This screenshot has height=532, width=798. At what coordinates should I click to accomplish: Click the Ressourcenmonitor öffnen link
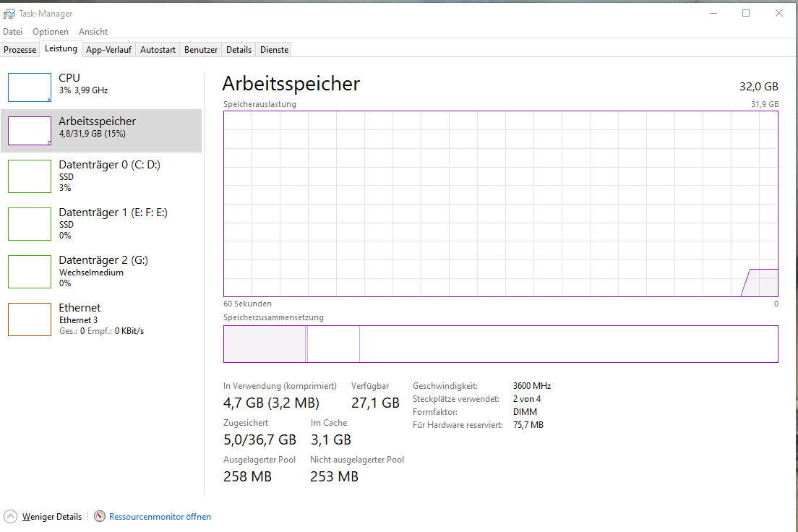pos(160,517)
